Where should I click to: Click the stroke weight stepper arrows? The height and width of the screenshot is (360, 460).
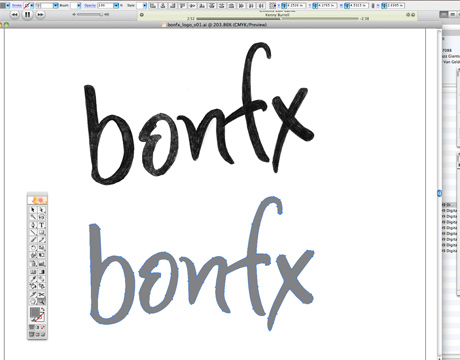(x=38, y=5)
